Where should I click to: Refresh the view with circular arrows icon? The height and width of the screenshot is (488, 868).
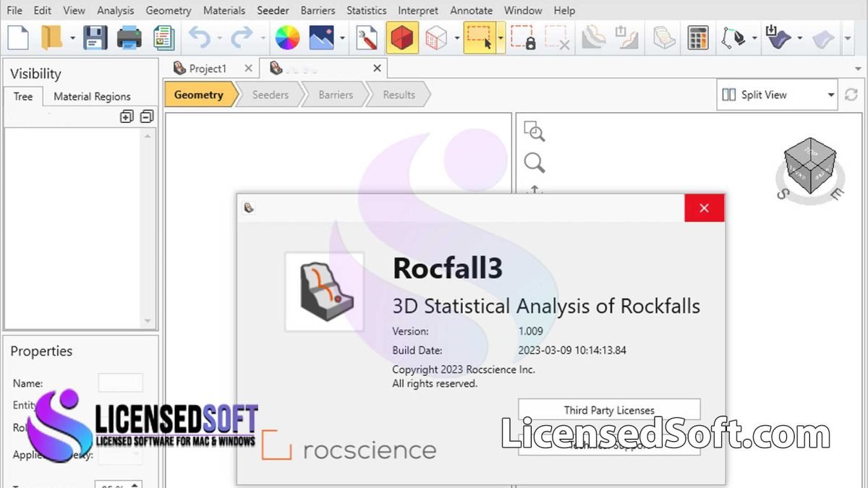[851, 95]
